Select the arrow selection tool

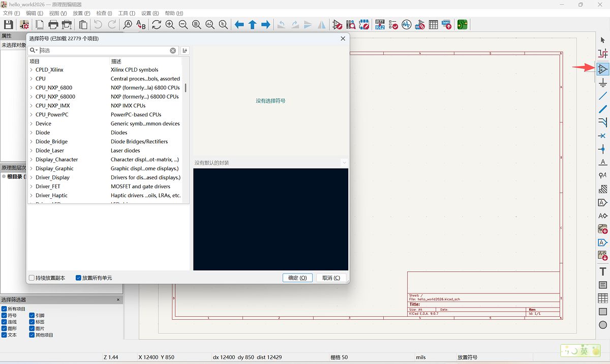click(x=603, y=40)
